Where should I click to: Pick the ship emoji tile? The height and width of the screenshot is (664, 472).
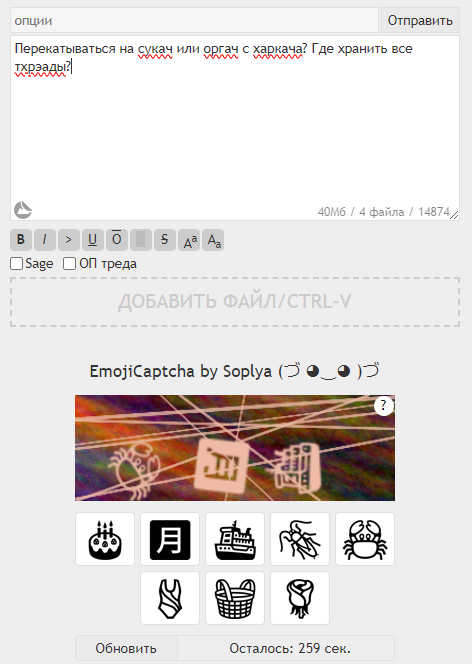(x=235, y=539)
